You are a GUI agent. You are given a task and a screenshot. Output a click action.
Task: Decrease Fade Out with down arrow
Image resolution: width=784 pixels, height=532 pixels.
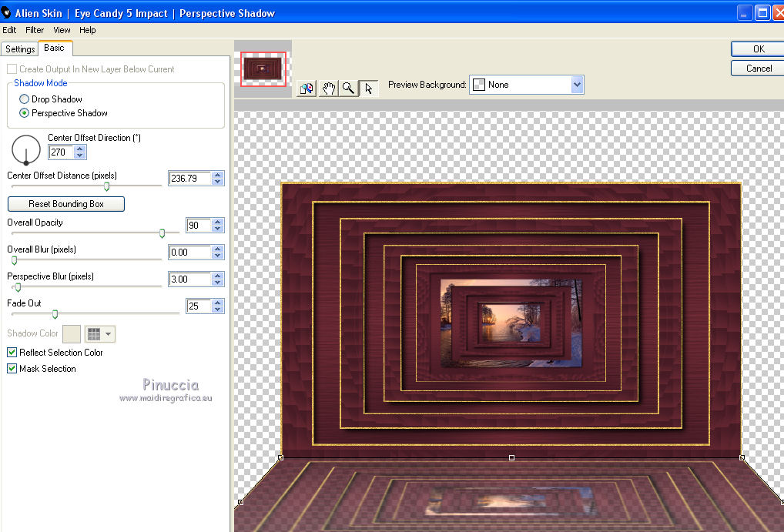(217, 309)
